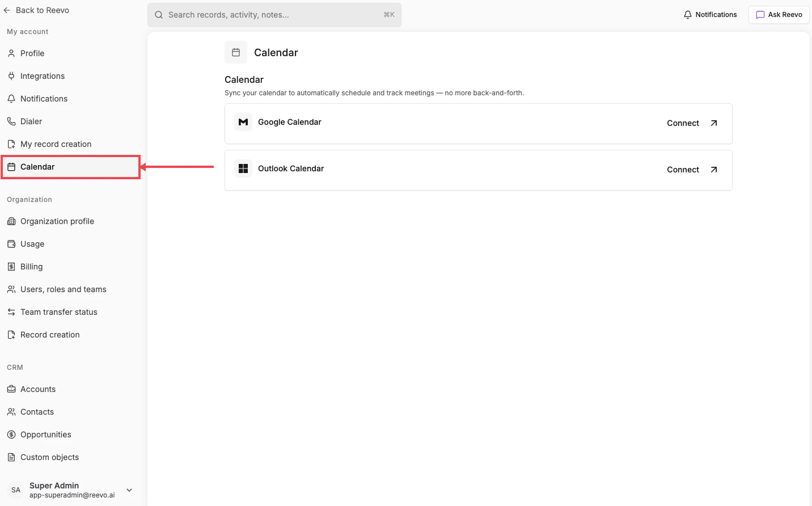This screenshot has height=506, width=812.
Task: Click the Profile person icon
Action: tap(11, 53)
